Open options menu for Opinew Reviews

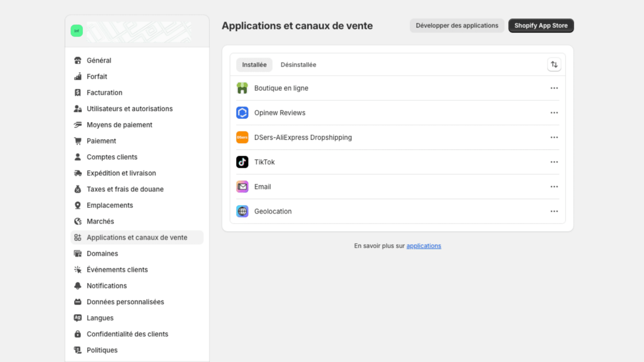pyautogui.click(x=554, y=113)
